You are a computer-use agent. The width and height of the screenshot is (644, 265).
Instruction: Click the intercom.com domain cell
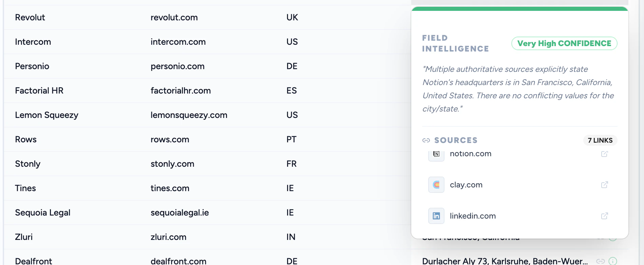point(178,42)
